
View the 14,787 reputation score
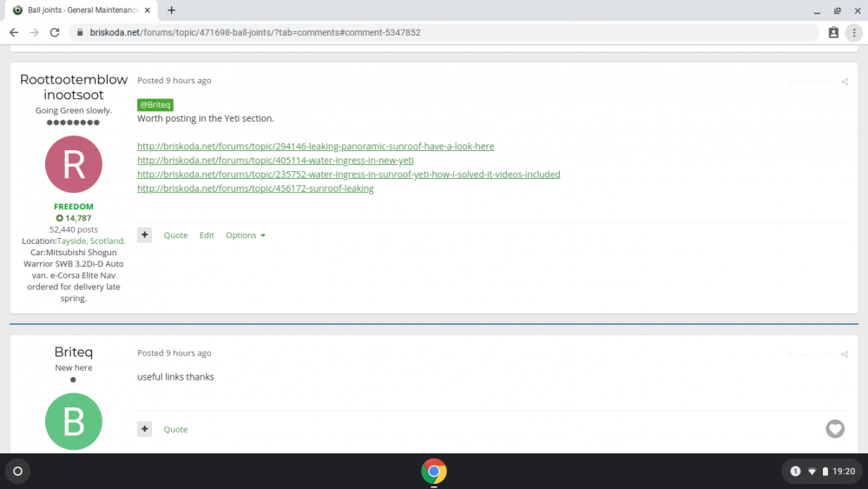click(74, 218)
